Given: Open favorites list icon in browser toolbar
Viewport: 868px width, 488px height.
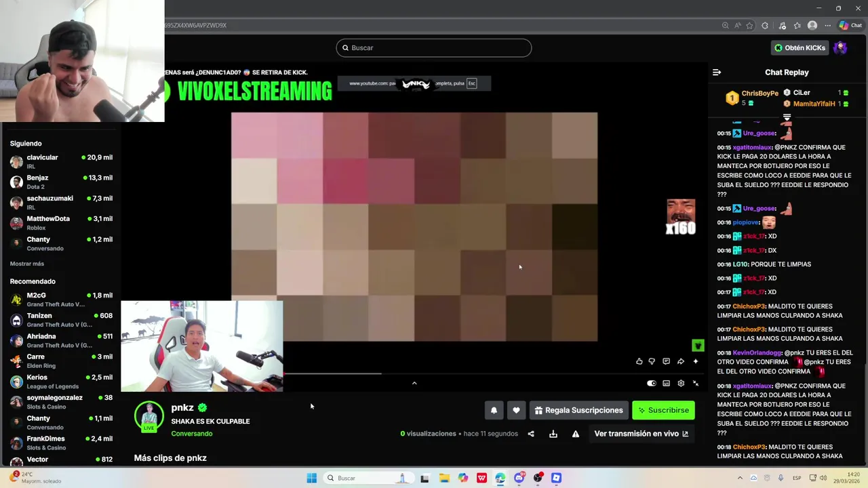Looking at the screenshot, I should tap(797, 26).
